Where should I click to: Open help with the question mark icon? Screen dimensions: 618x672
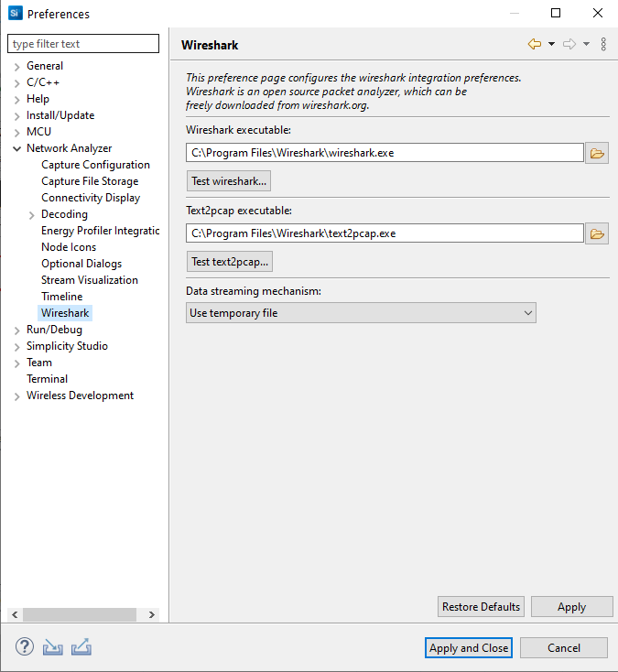click(x=25, y=646)
